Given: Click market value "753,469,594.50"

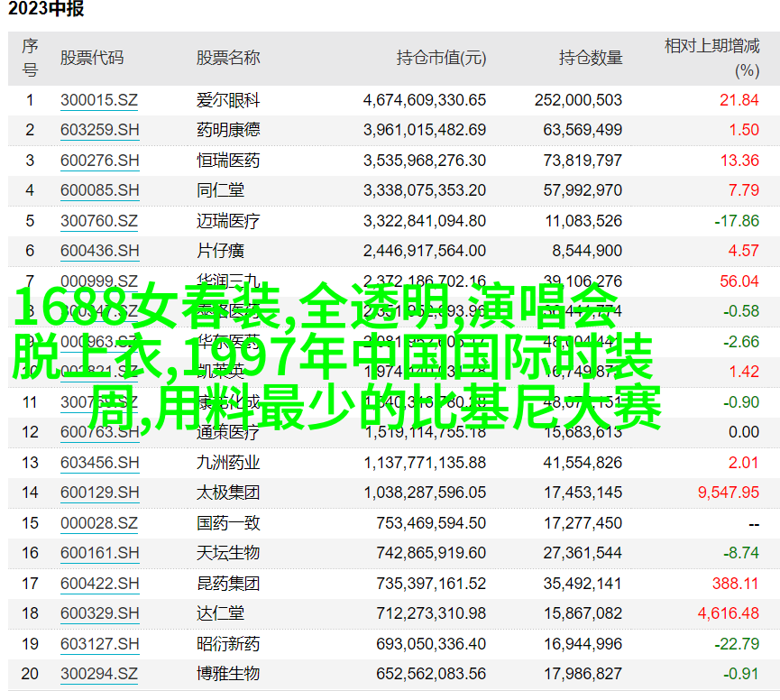Looking at the screenshot, I should 431,523.
